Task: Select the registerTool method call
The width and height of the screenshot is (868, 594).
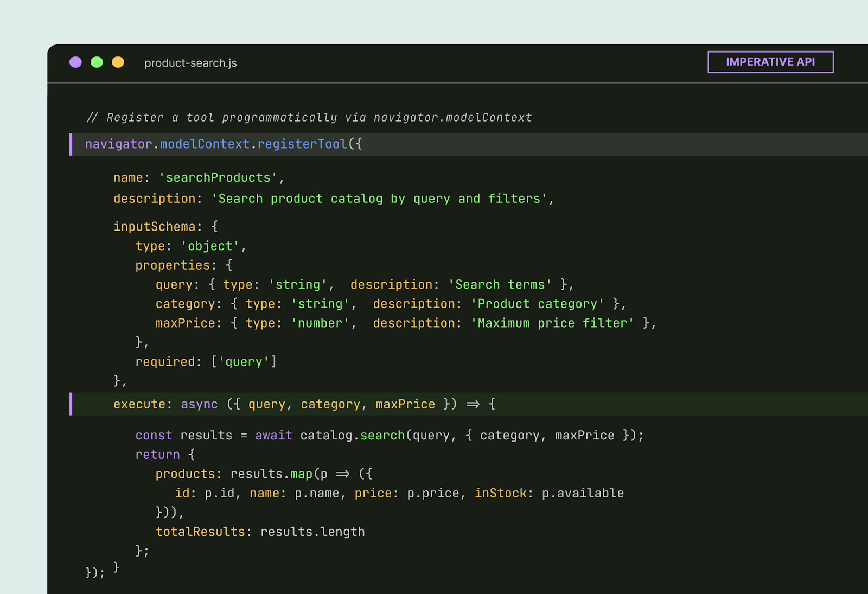Action: tap(302, 144)
